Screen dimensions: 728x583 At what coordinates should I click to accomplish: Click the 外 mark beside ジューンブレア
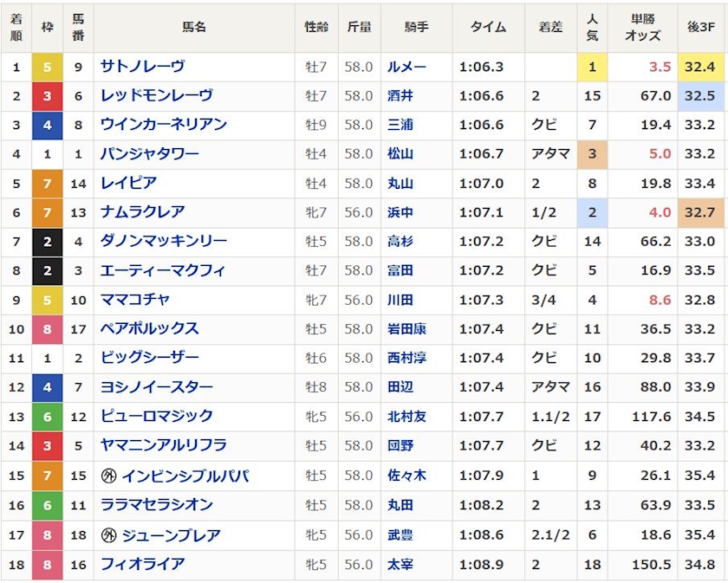point(108,534)
